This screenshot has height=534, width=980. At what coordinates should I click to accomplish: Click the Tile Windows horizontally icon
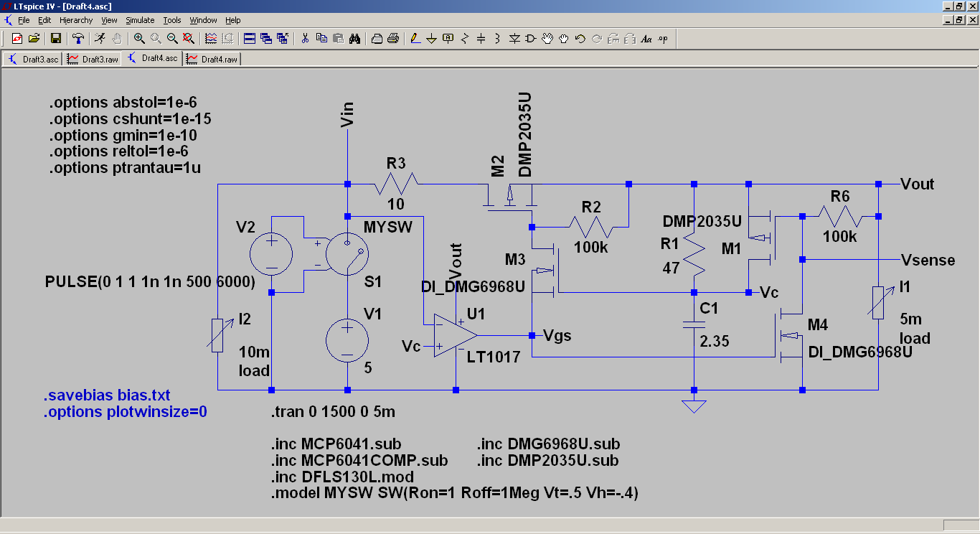(250, 38)
